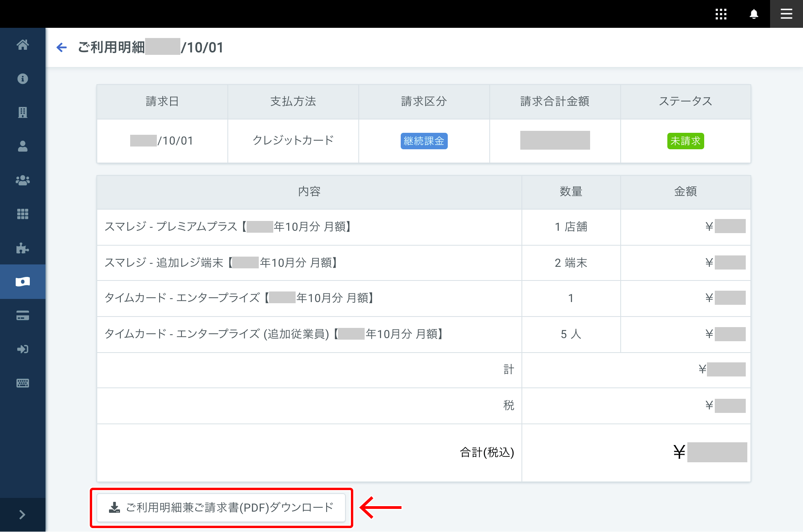This screenshot has width=803, height=532.
Task: Open the app launcher grid in top bar
Action: [721, 14]
